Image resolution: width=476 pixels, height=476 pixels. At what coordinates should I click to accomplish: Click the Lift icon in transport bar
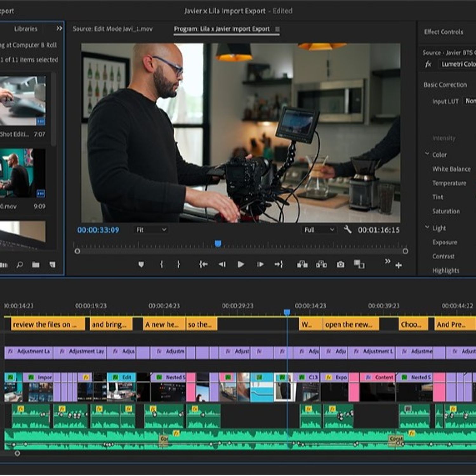[x=302, y=264]
